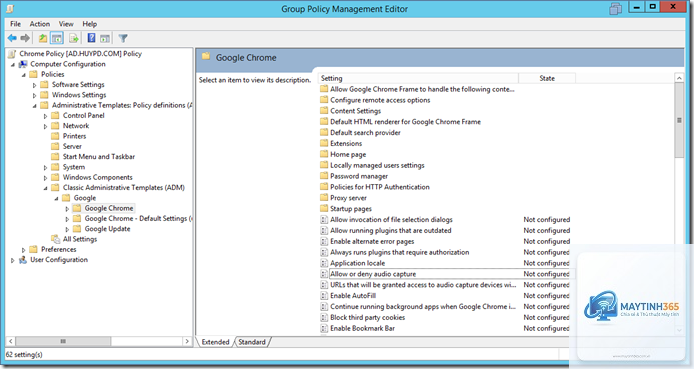Expand the Google Chrome - Default Settings node

67,219
